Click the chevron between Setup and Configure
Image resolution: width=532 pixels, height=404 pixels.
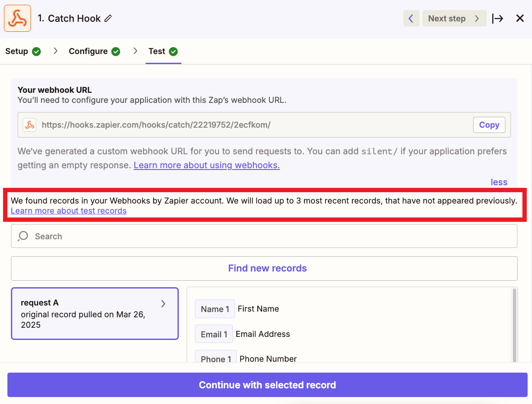coord(55,51)
